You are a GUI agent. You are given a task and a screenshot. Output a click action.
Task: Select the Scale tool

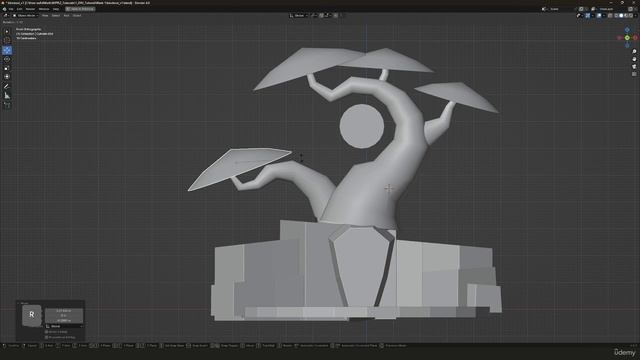[7, 68]
